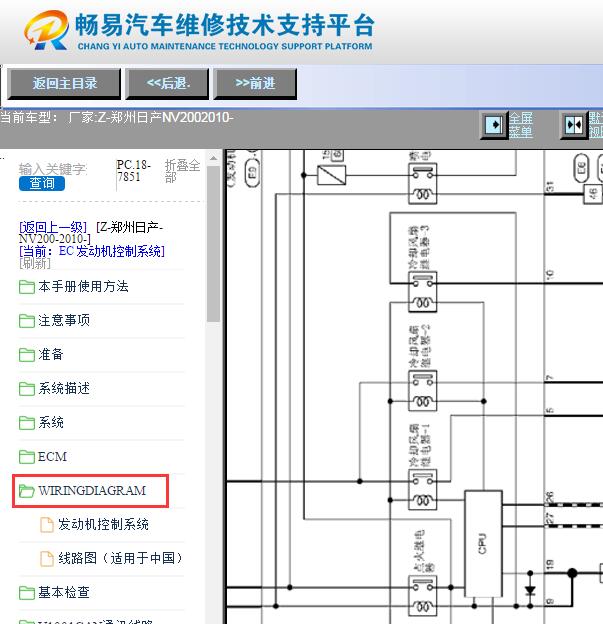Open the 发动机控制系统 document
This screenshot has height=624, width=603.
click(103, 524)
